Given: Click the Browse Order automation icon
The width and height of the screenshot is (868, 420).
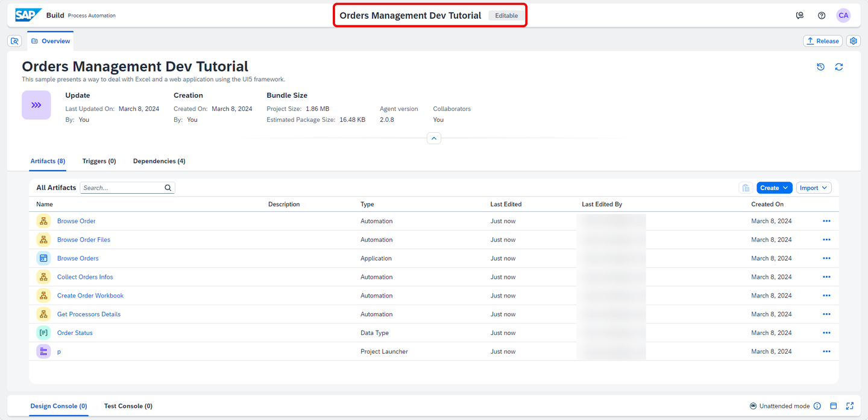Looking at the screenshot, I should coord(43,221).
